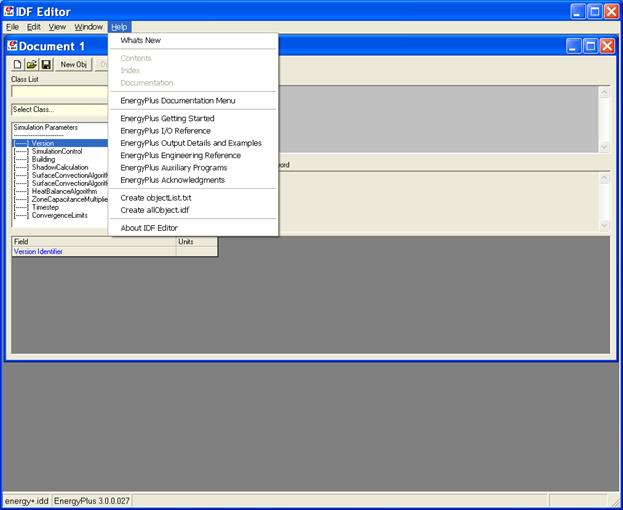Click lower explanation pane scroll up arrow
The image size is (623, 510).
(x=604, y=179)
